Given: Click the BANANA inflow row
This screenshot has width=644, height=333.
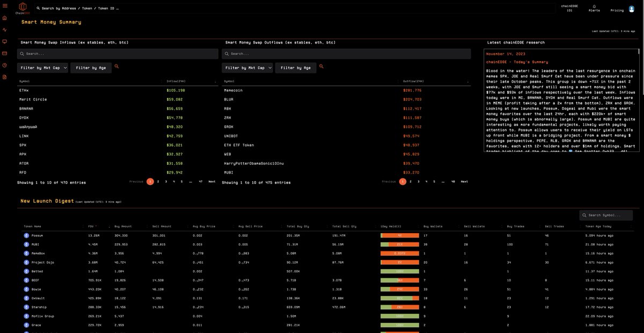Looking at the screenshot, I should [x=118, y=108].
